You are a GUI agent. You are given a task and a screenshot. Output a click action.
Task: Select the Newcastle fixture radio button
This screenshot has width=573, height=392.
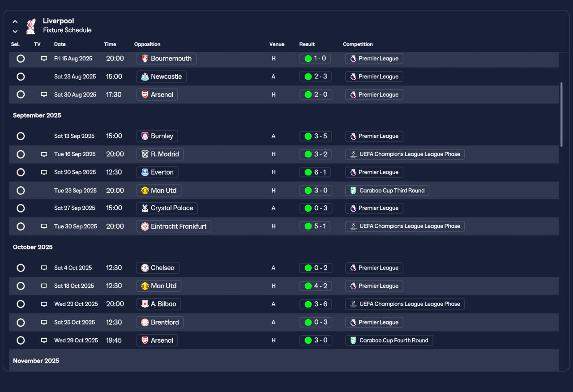point(21,77)
